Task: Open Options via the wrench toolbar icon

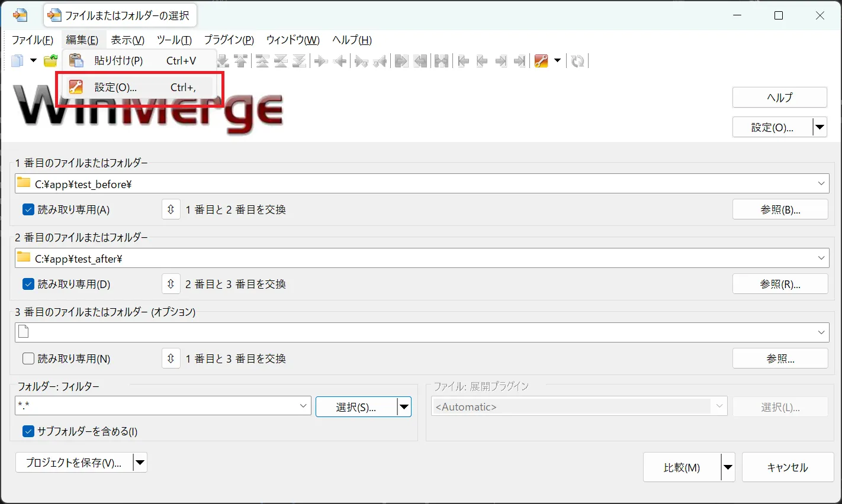Action: click(x=541, y=61)
